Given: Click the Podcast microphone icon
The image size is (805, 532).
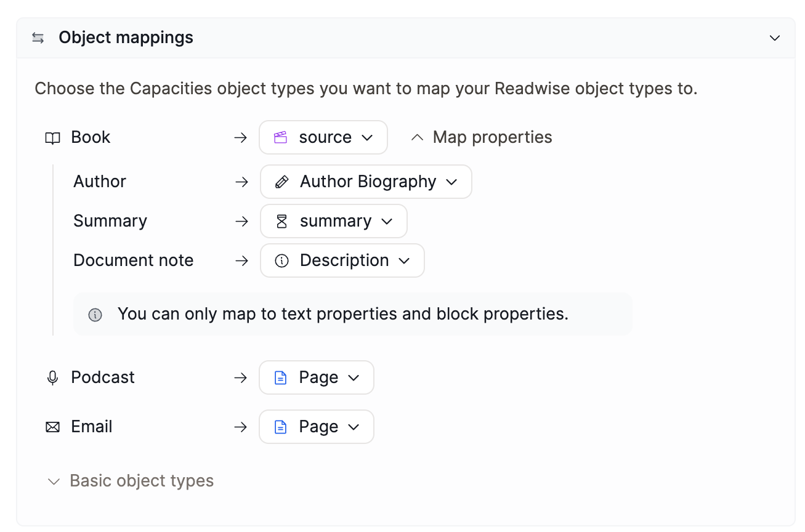Looking at the screenshot, I should (x=53, y=377).
